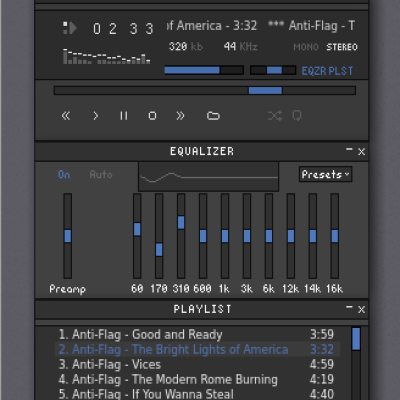Viewport: 400px width, 400px height.
Task: Toggle shuffle mode
Action: [275, 116]
